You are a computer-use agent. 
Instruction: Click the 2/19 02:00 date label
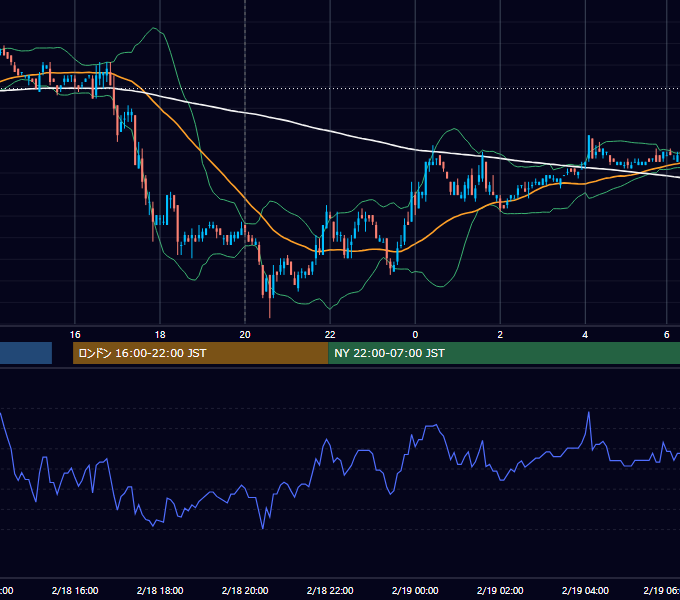pos(500,590)
